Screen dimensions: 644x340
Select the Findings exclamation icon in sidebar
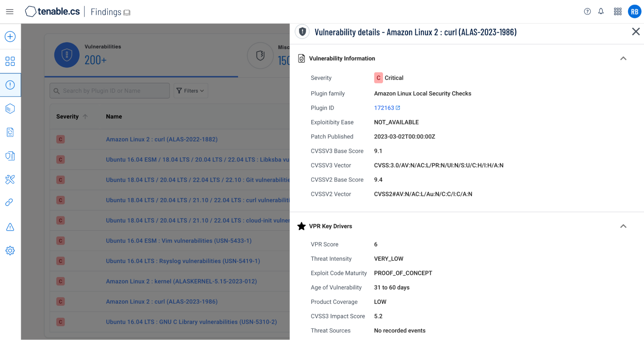coord(10,85)
